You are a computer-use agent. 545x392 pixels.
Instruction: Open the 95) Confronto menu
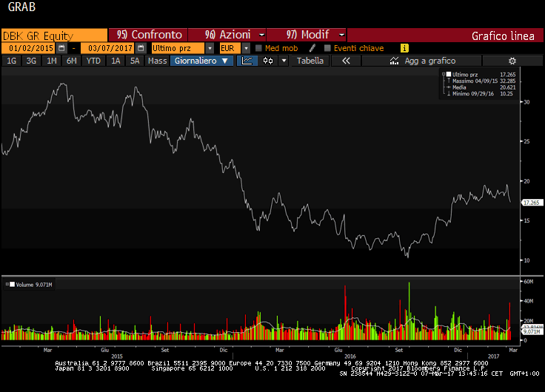[x=148, y=35]
